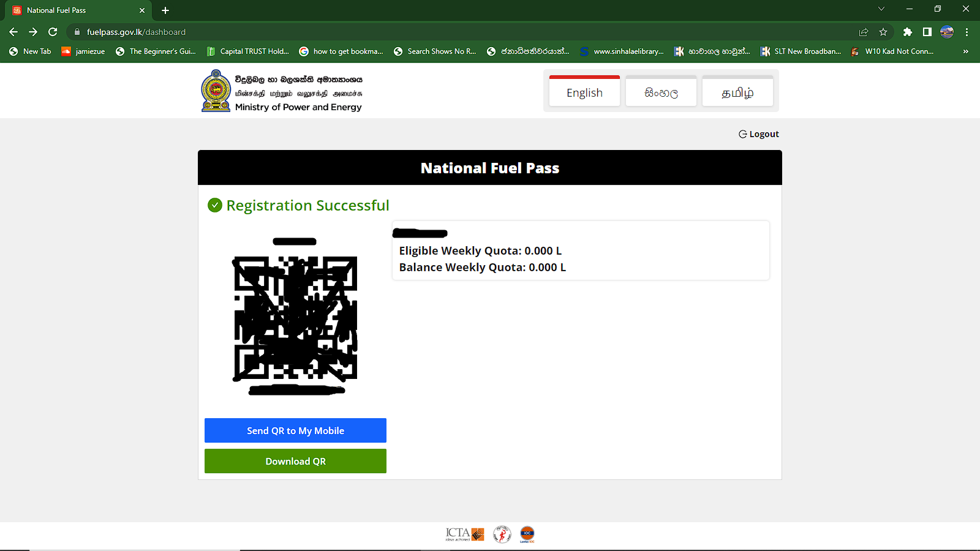The height and width of the screenshot is (551, 980).
Task: Send QR to My Mobile
Action: [295, 430]
